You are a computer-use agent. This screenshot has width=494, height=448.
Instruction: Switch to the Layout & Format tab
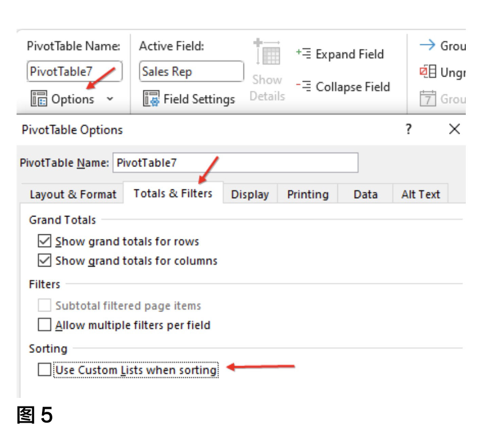73,195
